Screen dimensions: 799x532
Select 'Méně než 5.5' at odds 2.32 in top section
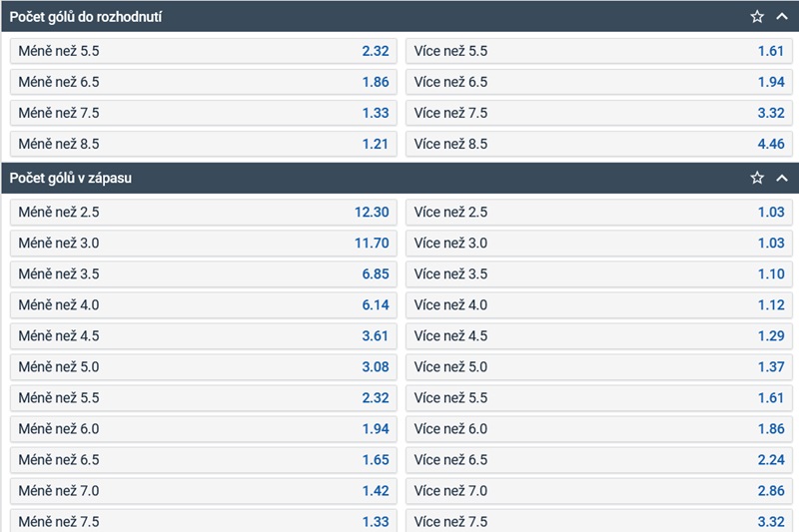[204, 51]
